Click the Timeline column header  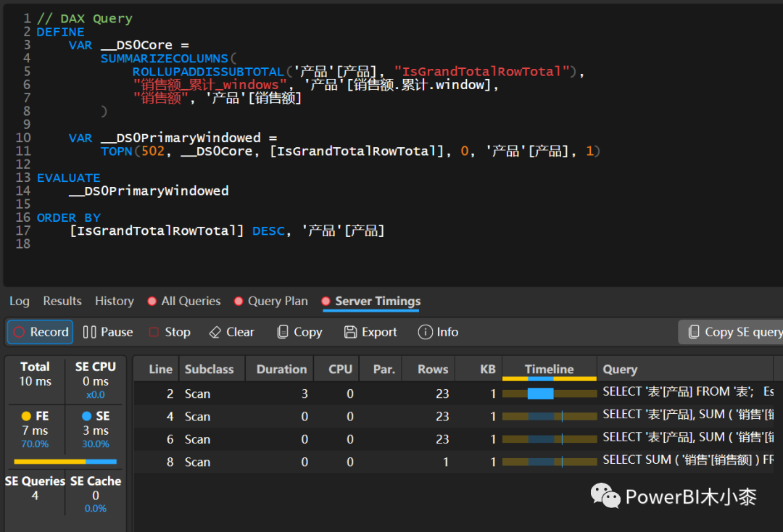tap(550, 370)
